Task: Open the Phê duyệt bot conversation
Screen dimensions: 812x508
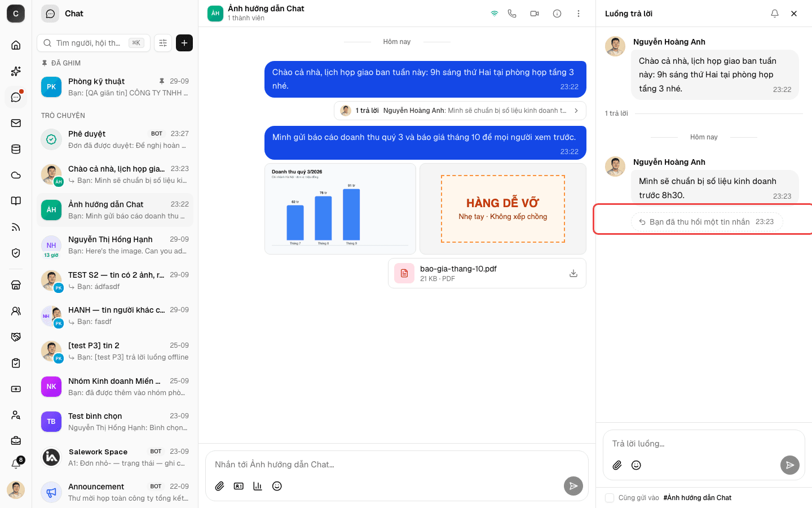Action: coord(115,139)
